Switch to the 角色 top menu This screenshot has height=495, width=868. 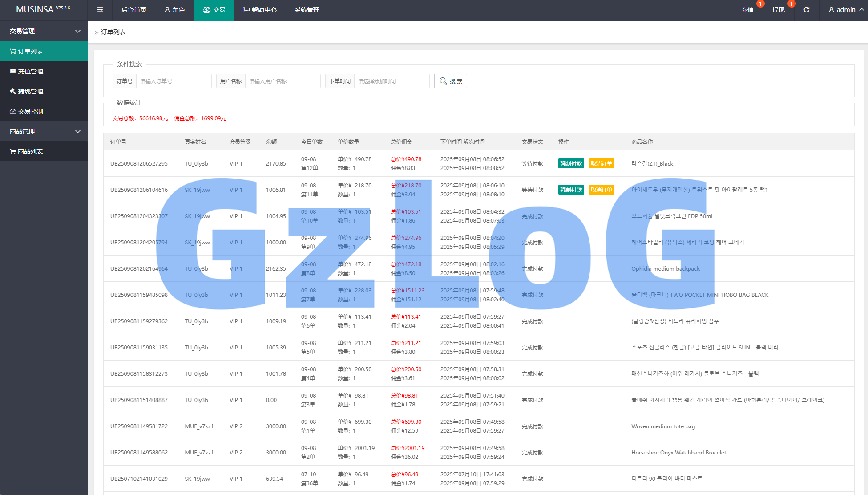coord(174,10)
